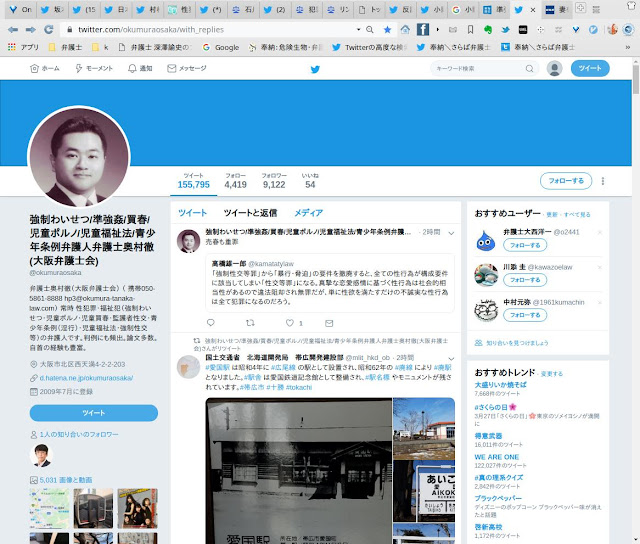Open the Facebook extension icon
This screenshot has width=640, height=544.
[x=422, y=29]
